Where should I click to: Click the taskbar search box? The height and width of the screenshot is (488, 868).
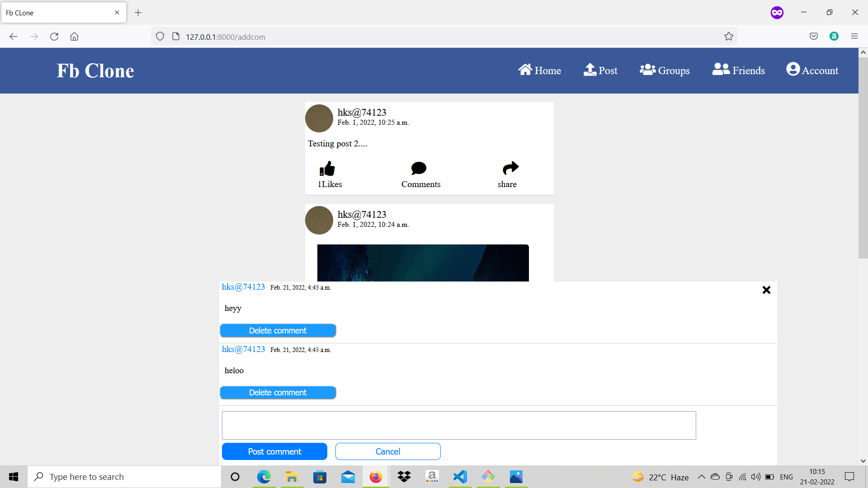125,477
